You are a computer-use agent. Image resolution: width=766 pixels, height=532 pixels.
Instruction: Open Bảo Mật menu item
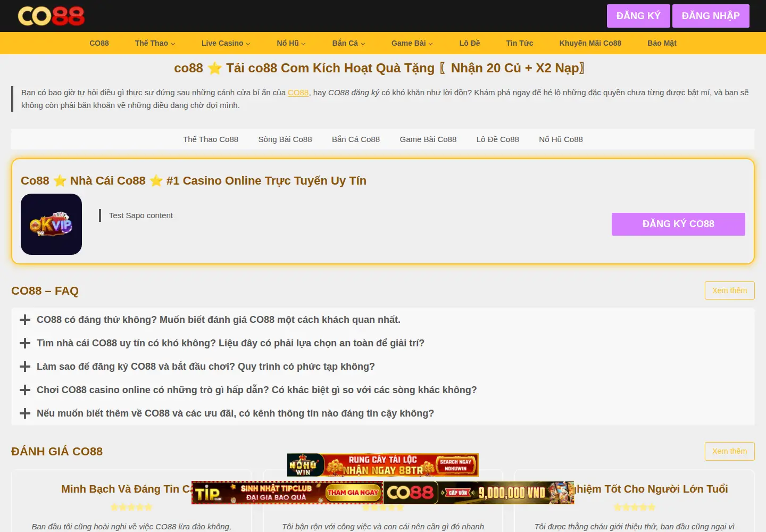pyautogui.click(x=662, y=43)
